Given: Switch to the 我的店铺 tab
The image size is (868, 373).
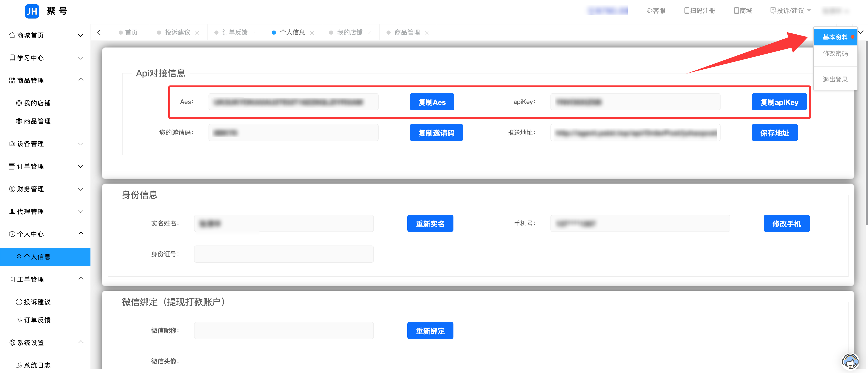Looking at the screenshot, I should pos(349,32).
